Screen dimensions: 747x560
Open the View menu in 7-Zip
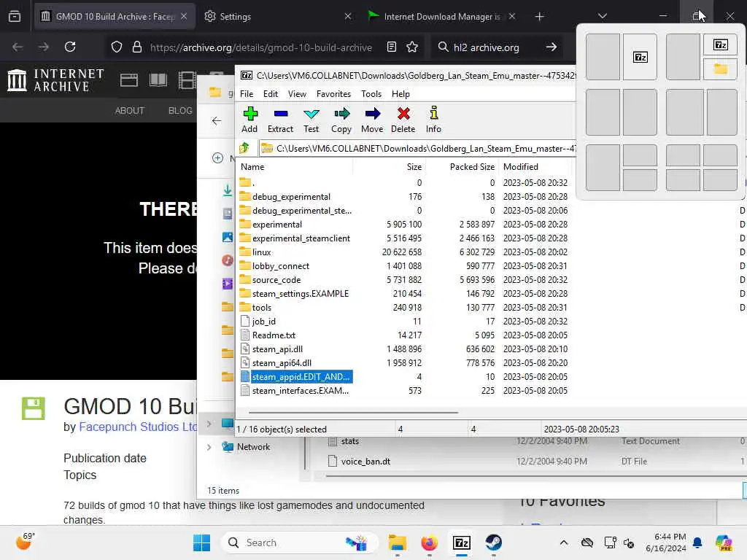tap(297, 94)
